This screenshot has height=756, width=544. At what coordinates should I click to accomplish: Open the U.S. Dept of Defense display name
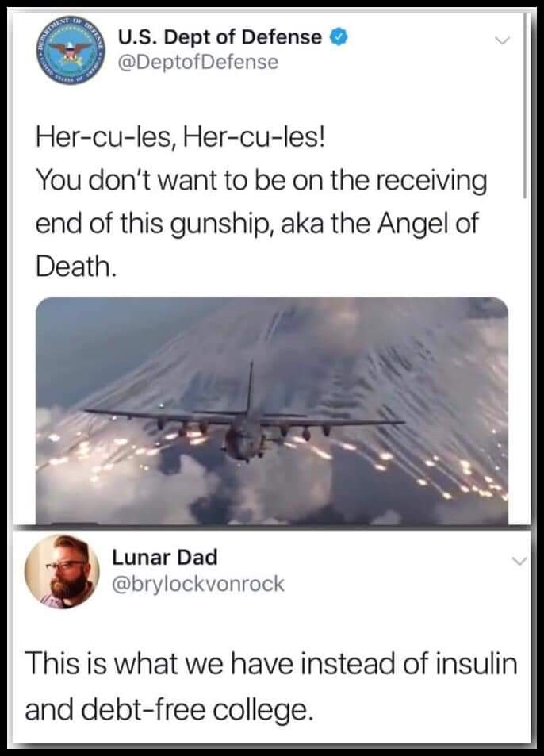pyautogui.click(x=219, y=37)
